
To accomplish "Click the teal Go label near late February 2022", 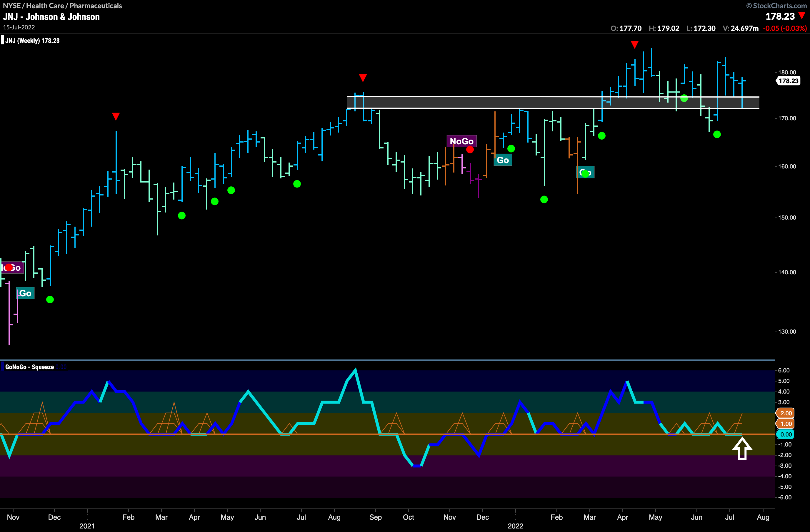I will coord(585,172).
